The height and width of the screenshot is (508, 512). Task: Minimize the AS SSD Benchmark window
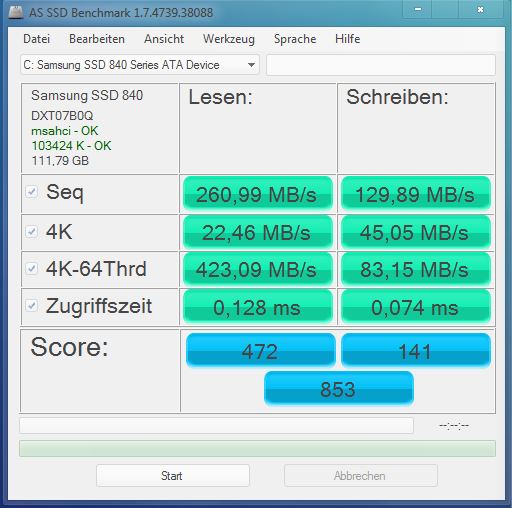[418, 10]
